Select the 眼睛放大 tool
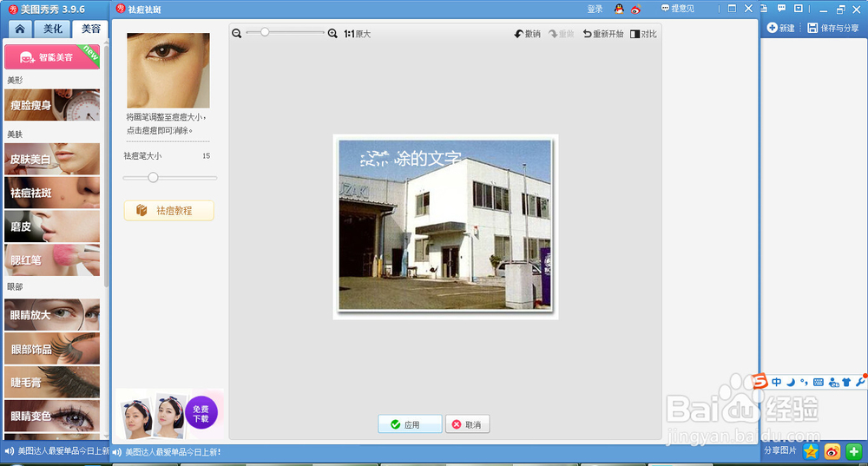Screen dimensions: 868x466 point(52,315)
